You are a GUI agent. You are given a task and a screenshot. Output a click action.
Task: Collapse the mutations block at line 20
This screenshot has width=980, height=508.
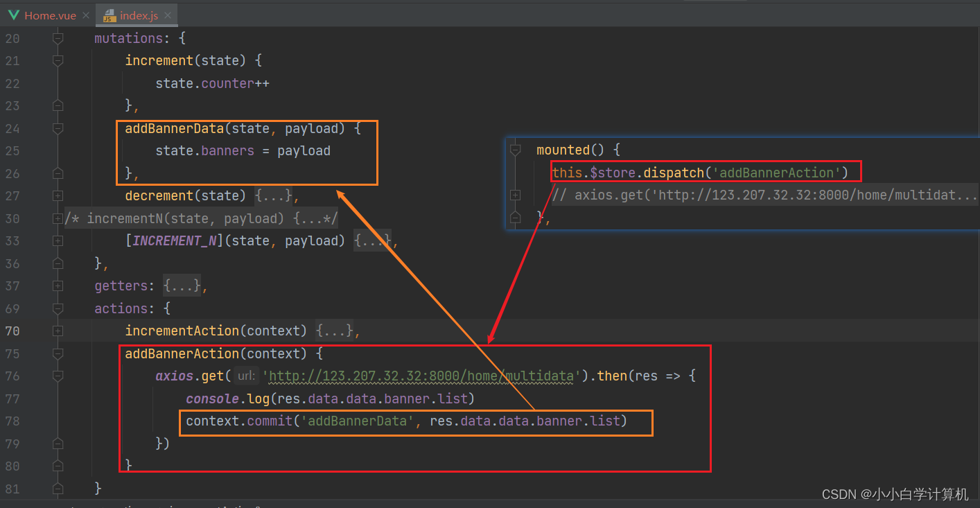coord(58,39)
